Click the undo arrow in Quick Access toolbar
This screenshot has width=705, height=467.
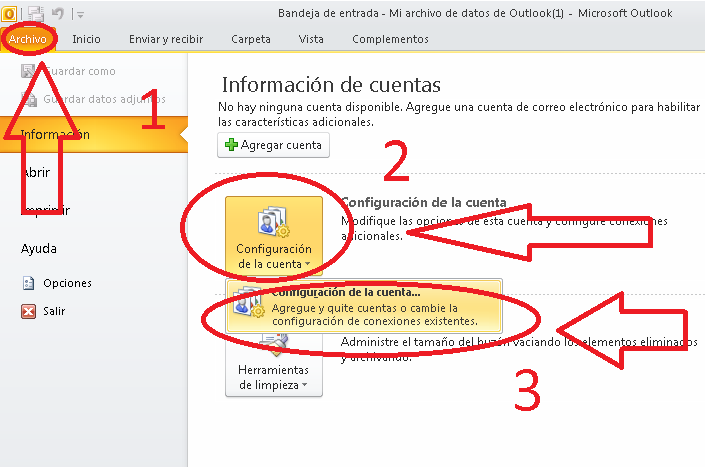tap(59, 14)
